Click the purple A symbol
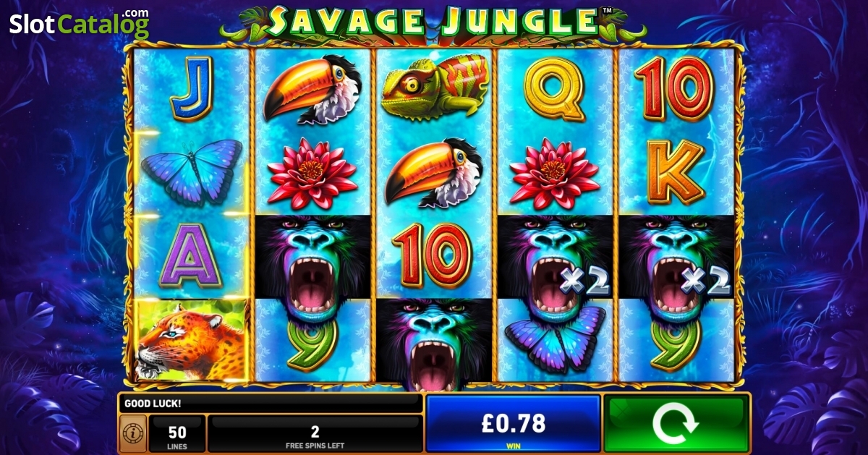868x455 pixels. point(192,256)
